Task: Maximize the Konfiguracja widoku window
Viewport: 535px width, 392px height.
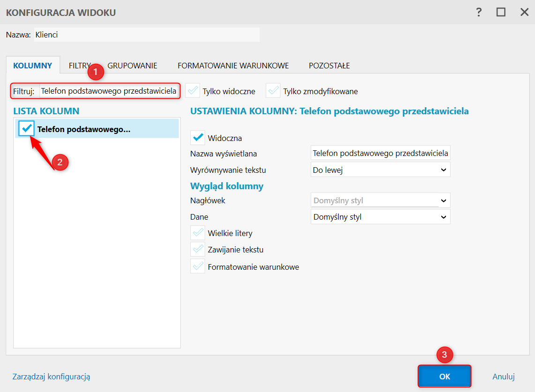Action: [x=501, y=13]
